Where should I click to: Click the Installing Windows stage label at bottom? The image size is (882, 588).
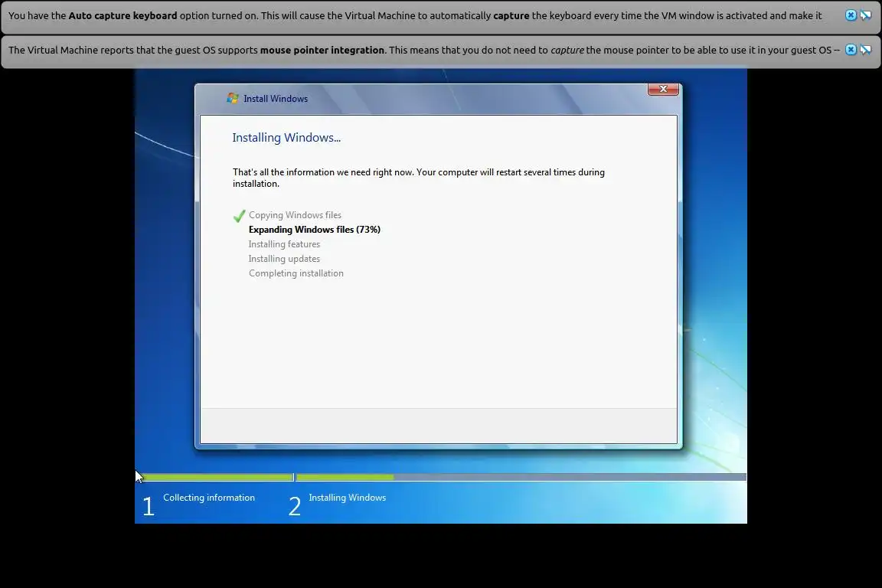347,498
